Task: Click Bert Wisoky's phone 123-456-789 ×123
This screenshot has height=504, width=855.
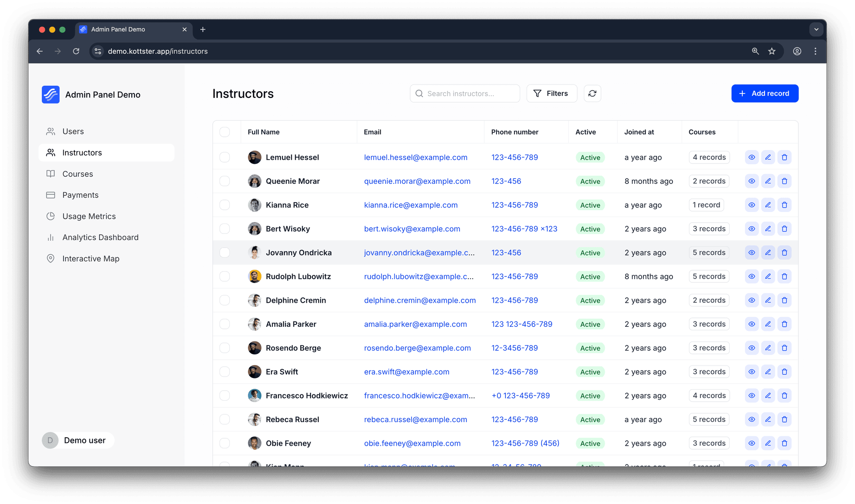Action: pyautogui.click(x=524, y=229)
